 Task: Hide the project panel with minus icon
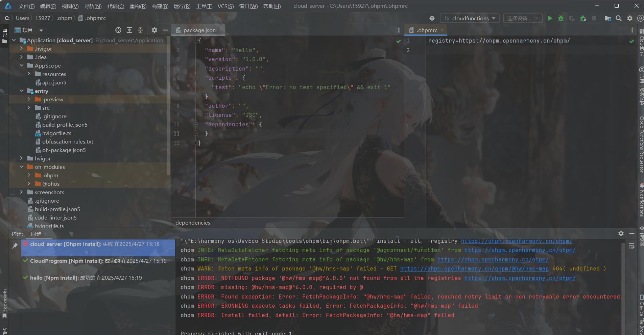click(165, 30)
